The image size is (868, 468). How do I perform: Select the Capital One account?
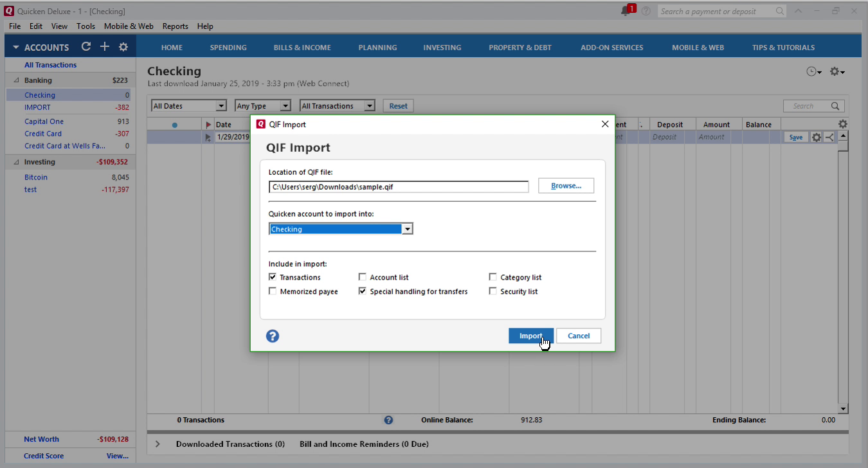(x=44, y=122)
